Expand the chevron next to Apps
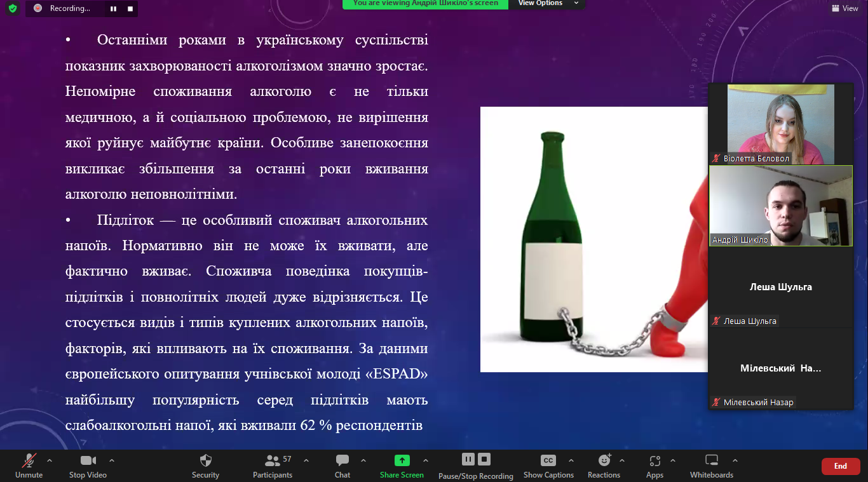 [x=673, y=460]
